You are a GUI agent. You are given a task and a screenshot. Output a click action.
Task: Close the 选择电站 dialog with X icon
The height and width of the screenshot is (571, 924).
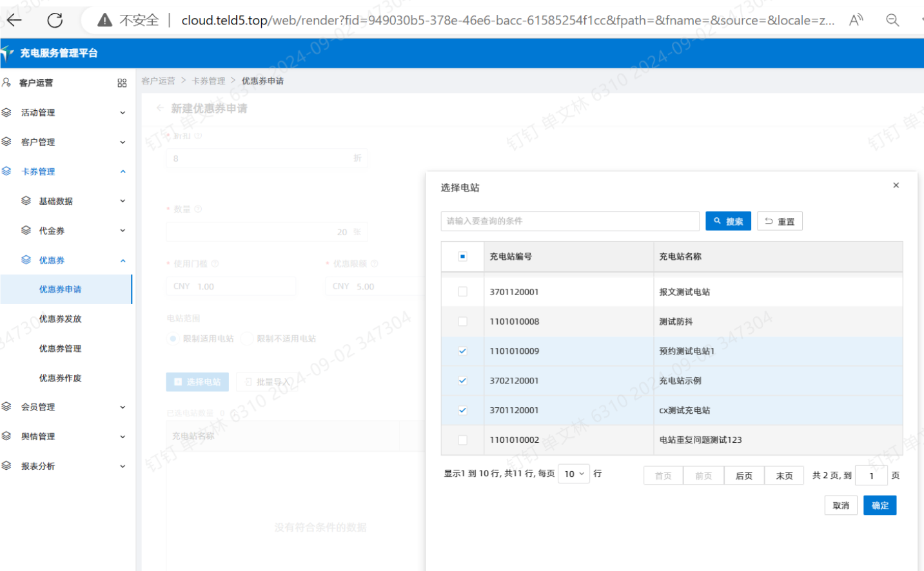pos(896,186)
